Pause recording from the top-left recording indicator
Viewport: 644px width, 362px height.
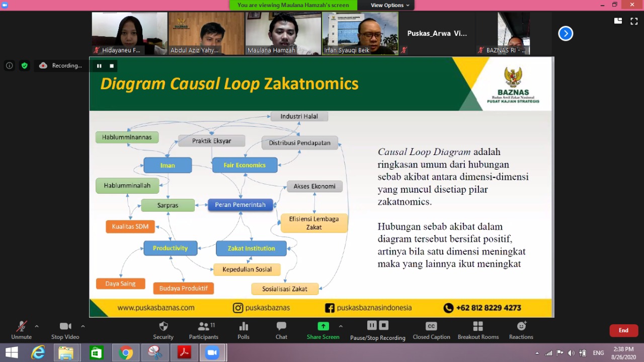coord(99,65)
